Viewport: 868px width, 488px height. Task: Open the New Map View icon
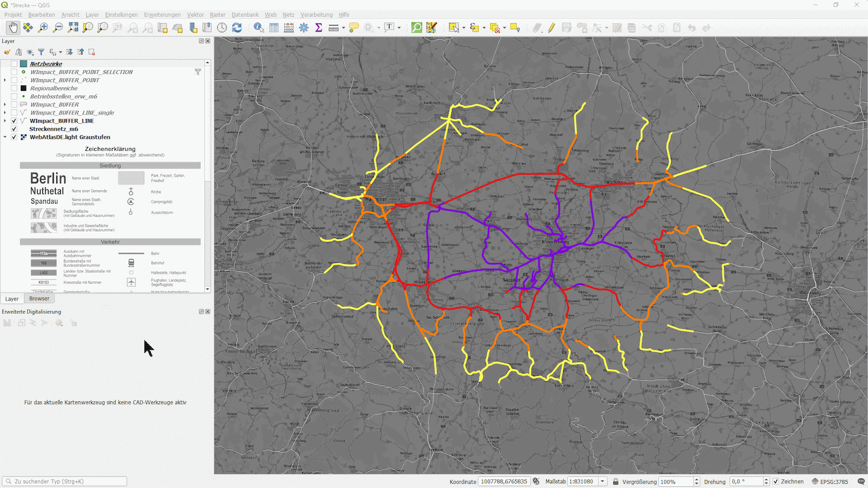point(163,27)
